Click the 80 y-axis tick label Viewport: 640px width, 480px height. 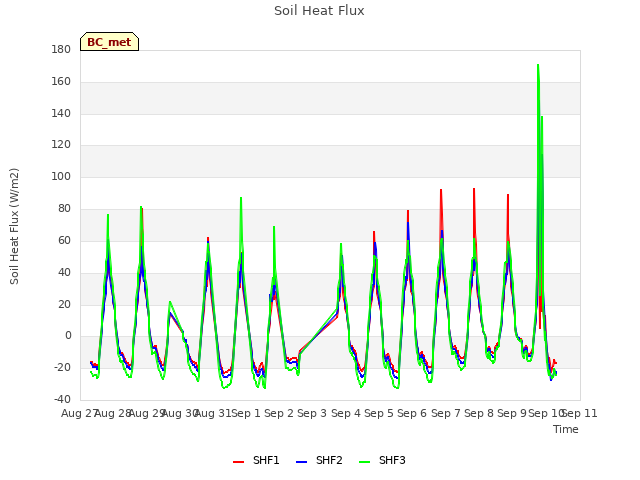64,209
